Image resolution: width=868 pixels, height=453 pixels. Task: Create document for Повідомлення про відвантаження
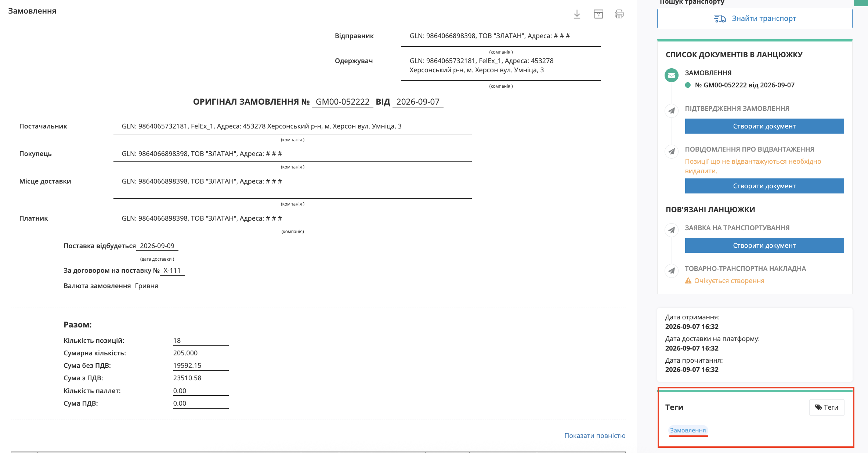764,186
